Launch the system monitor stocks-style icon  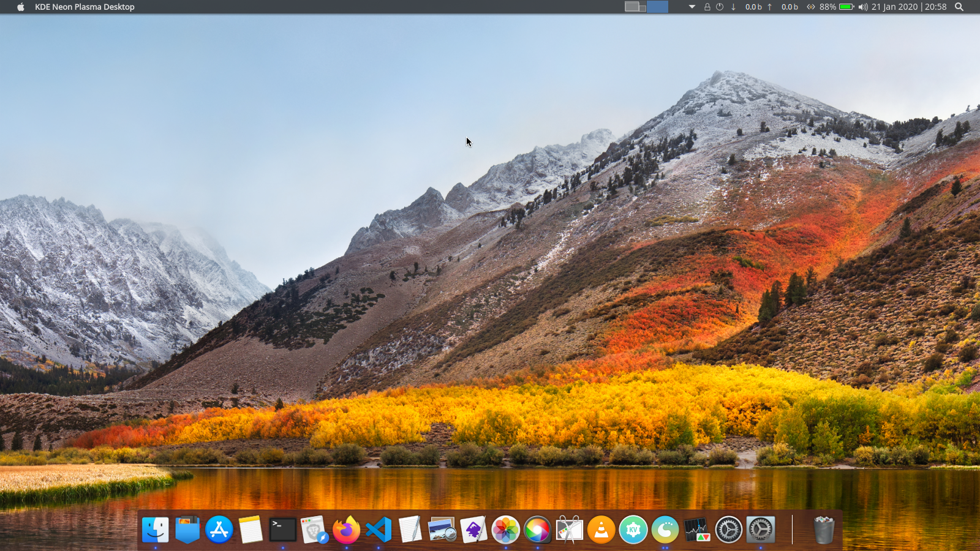pyautogui.click(x=697, y=530)
